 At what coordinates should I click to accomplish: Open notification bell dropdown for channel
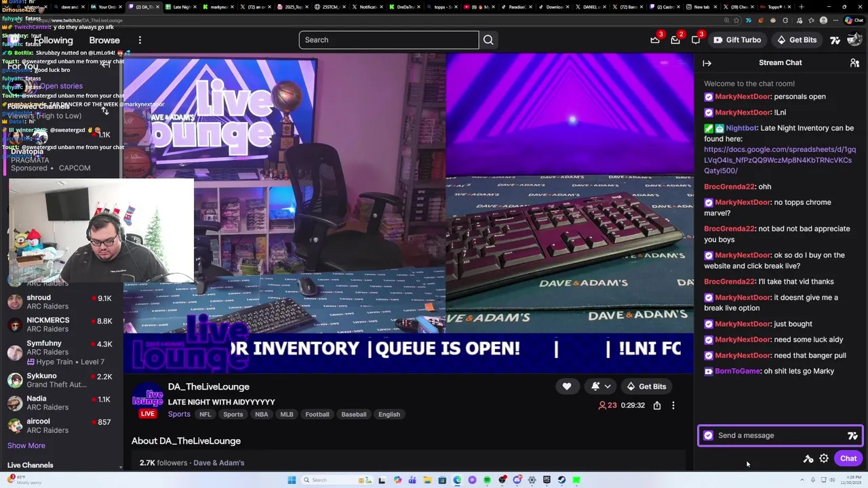click(601, 386)
